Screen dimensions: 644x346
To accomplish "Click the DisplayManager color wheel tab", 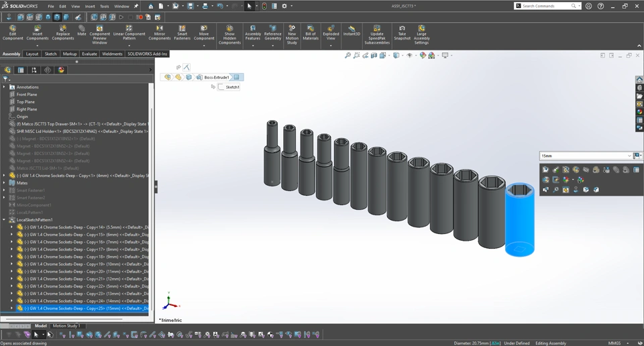I will tap(61, 70).
